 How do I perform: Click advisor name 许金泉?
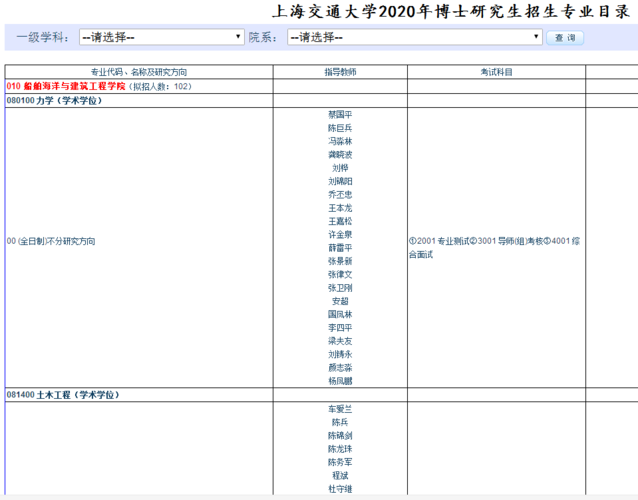[340, 235]
